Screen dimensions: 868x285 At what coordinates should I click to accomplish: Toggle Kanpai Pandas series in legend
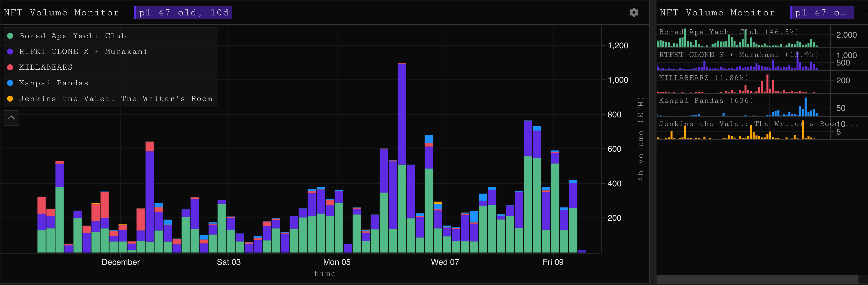(48, 83)
